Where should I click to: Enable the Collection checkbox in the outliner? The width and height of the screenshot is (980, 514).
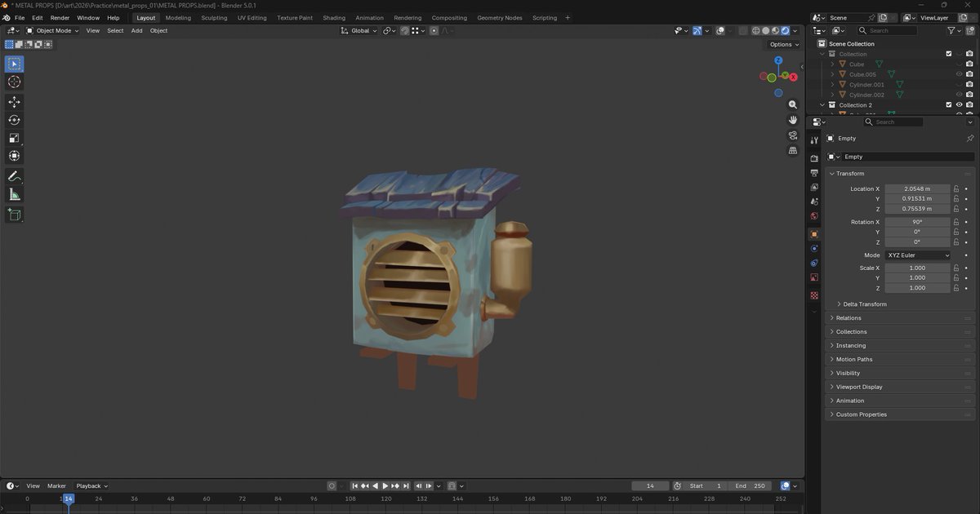pyautogui.click(x=948, y=54)
